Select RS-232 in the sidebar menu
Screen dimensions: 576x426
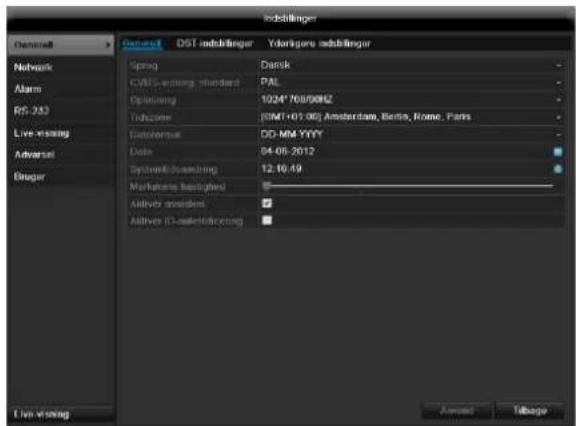coord(61,111)
